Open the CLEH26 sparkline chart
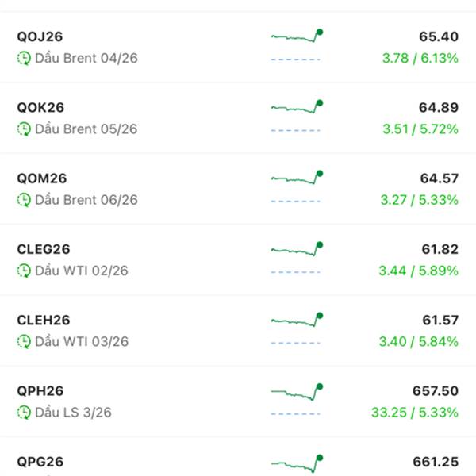This screenshot has width=476, height=476. tap(297, 320)
